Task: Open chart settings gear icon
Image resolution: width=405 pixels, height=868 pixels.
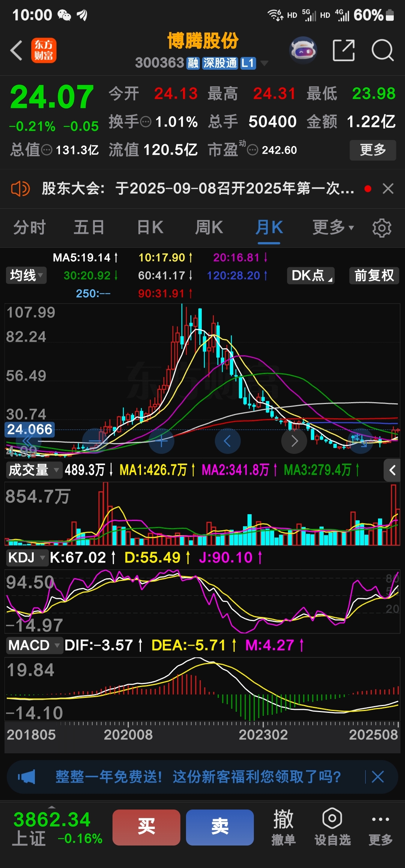Action: click(x=382, y=228)
